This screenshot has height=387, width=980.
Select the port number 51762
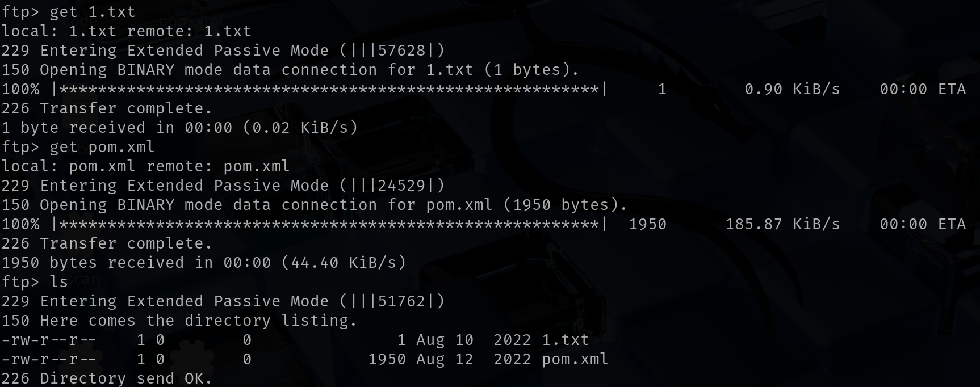(x=401, y=301)
